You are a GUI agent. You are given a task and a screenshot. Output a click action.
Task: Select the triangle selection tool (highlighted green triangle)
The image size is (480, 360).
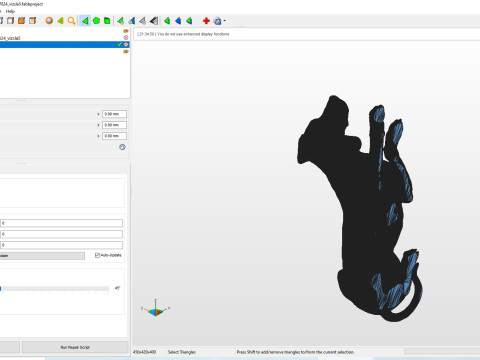(85, 21)
